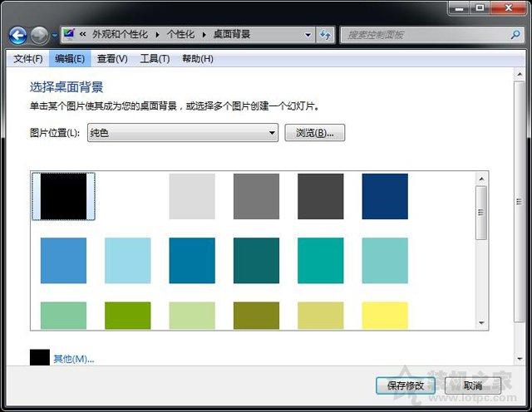Open the 工具(T) menu
The height and width of the screenshot is (412, 532).
point(155,59)
